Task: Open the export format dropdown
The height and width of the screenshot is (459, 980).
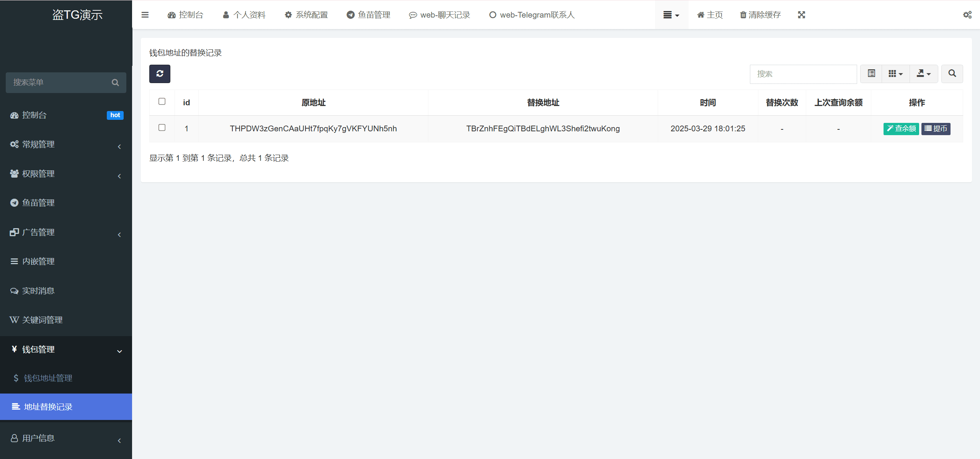Action: coord(923,74)
